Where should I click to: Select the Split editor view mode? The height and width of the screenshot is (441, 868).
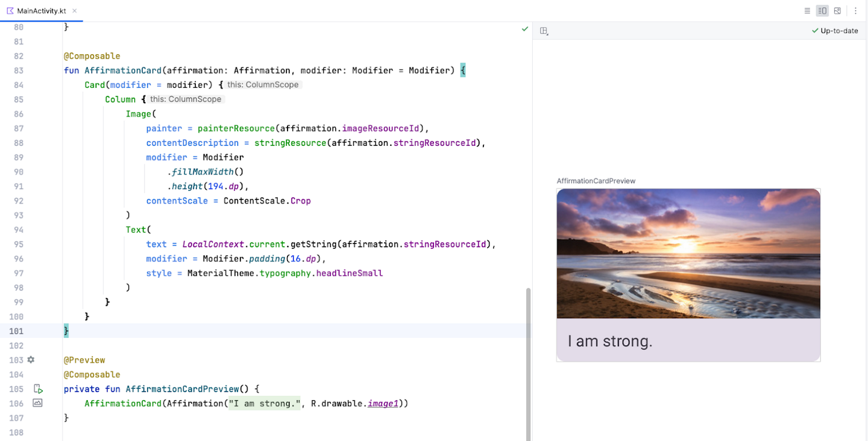[x=822, y=11]
